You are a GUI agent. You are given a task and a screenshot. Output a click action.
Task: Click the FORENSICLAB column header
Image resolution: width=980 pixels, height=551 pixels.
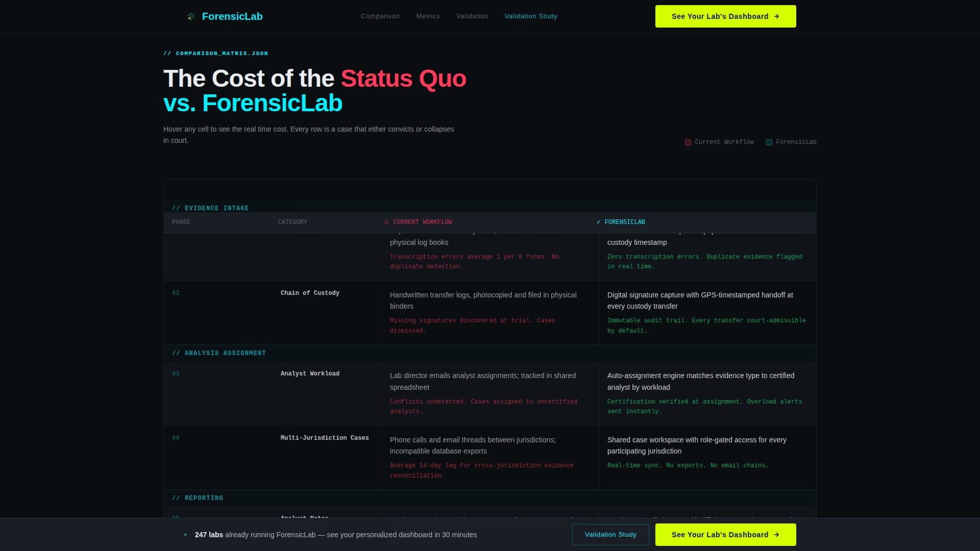coord(625,222)
